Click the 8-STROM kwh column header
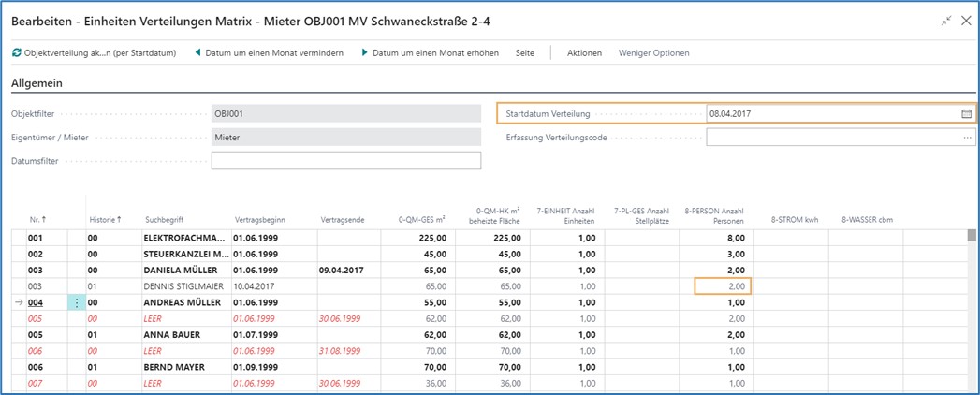This screenshot has width=980, height=395. (x=795, y=220)
